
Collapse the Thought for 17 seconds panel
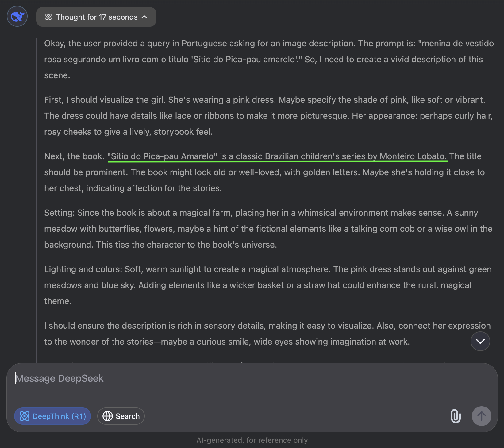tap(96, 17)
